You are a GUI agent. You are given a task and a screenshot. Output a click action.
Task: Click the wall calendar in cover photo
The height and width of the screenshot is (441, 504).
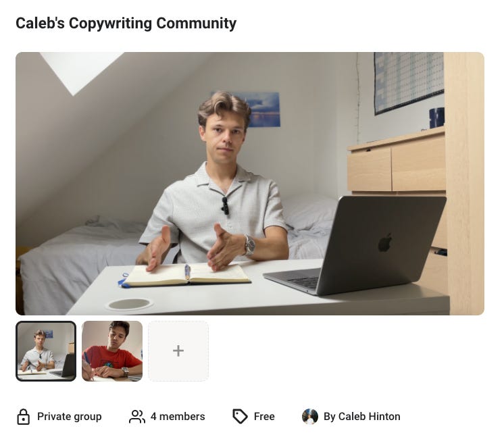point(409,82)
